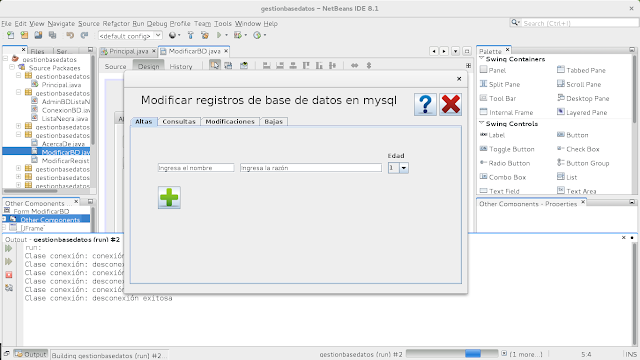The height and width of the screenshot is (360, 640).
Task: Click the Output settings icon below Stop
Action: tap(9, 288)
